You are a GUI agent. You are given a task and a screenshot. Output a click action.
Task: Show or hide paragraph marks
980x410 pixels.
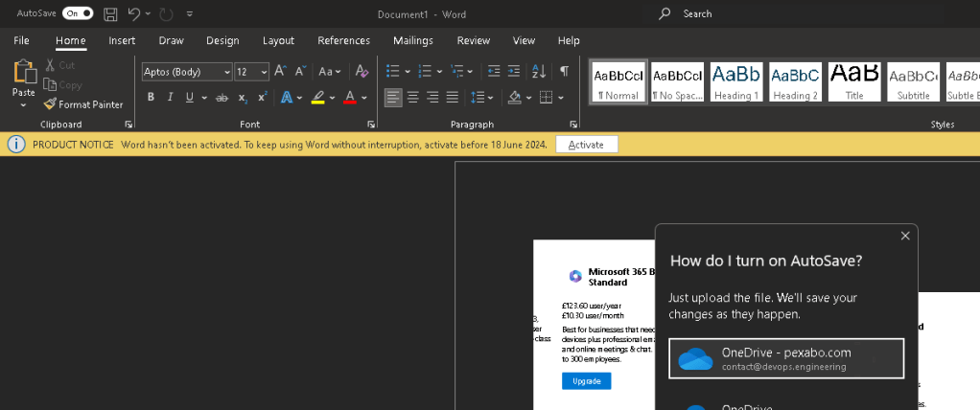(x=565, y=71)
